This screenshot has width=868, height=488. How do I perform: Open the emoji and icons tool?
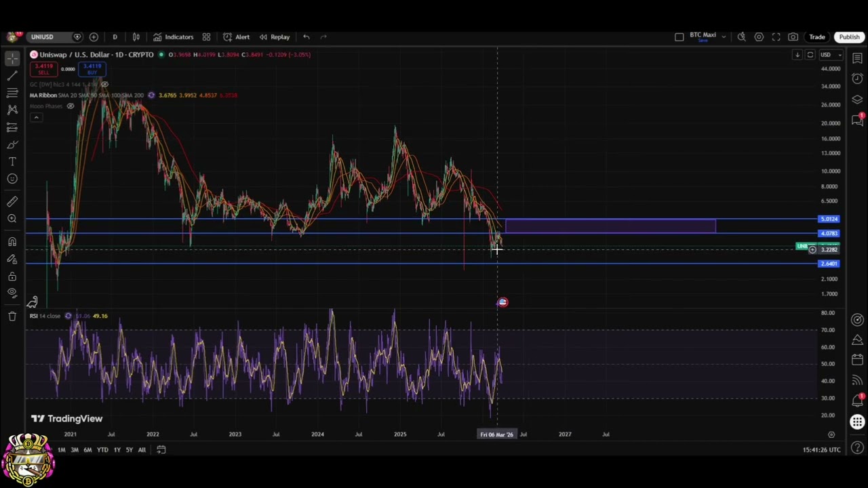(12, 179)
